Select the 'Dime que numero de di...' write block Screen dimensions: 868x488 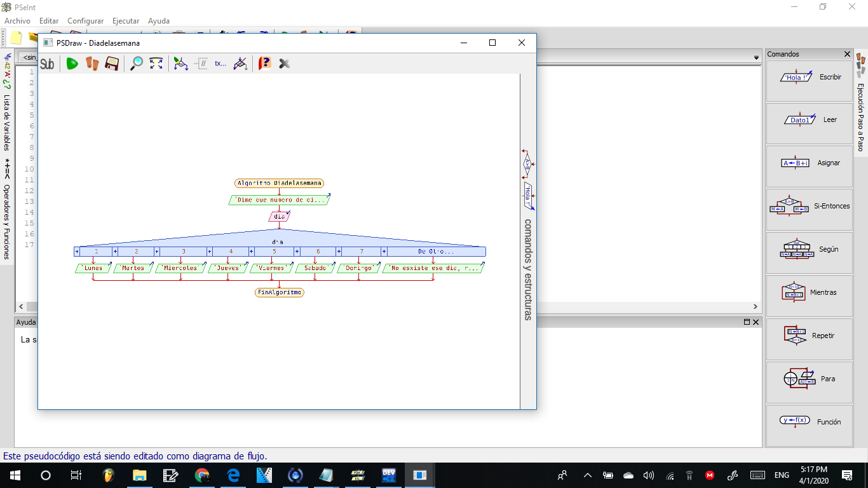click(280, 200)
